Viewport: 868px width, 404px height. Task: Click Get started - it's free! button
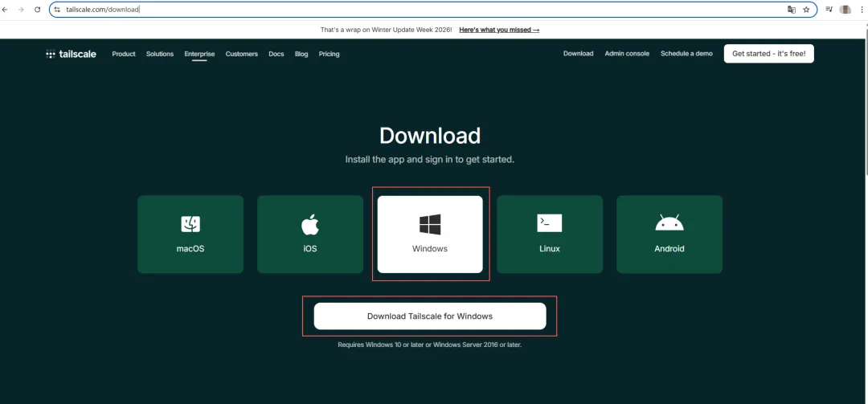click(x=769, y=54)
